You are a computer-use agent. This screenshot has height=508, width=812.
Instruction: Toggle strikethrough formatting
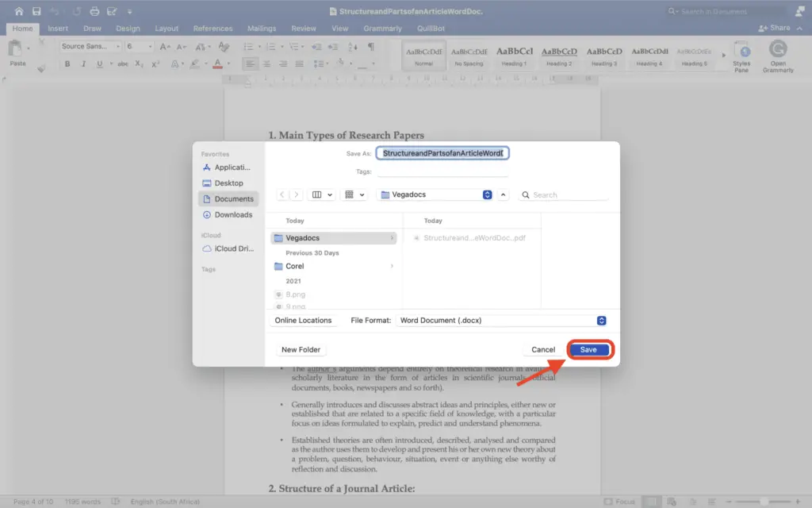[x=122, y=63]
